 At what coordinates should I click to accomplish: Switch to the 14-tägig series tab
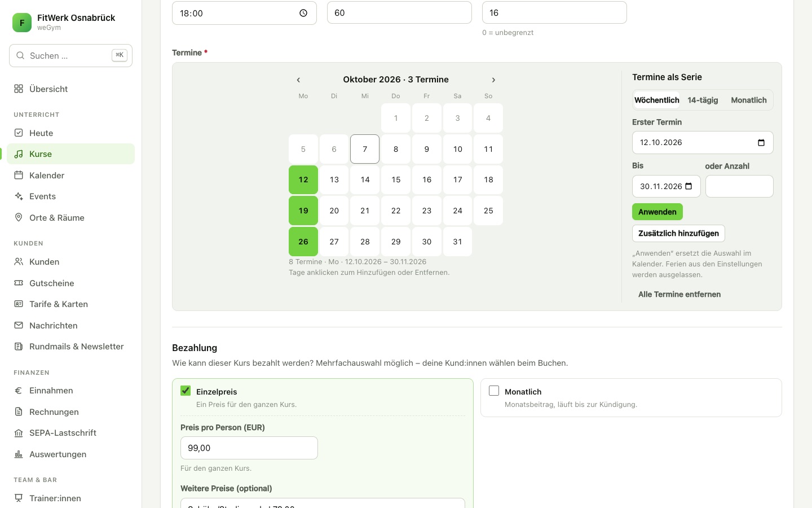point(703,100)
